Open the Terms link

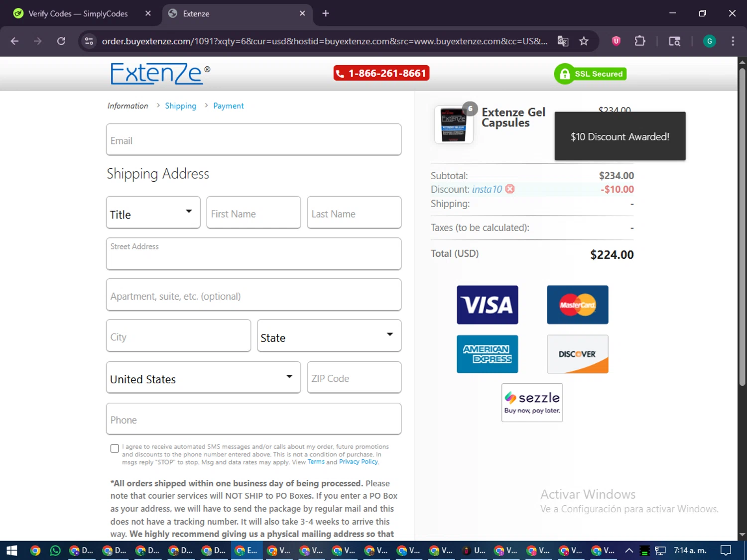316,462
